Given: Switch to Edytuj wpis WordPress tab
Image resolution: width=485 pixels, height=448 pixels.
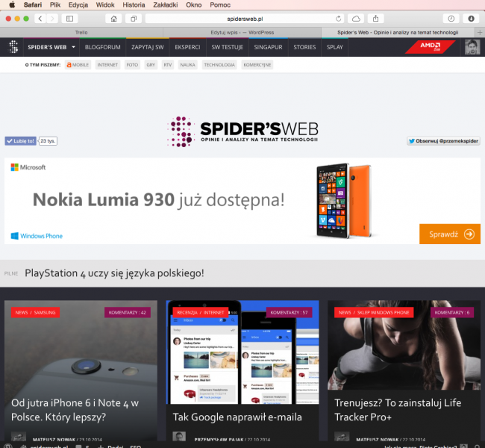Looking at the screenshot, I should click(x=242, y=32).
